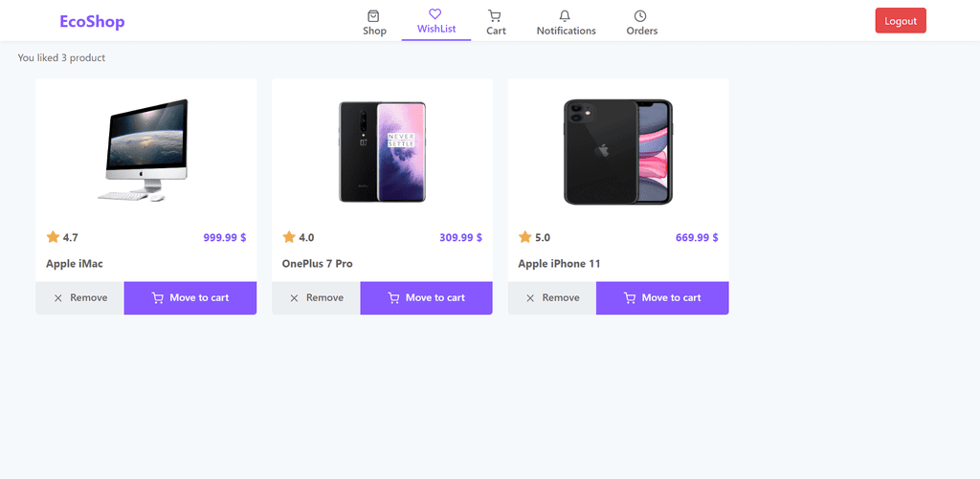Screen dimensions: 980x479
Task: Switch to the Notifications tab
Action: point(567,21)
